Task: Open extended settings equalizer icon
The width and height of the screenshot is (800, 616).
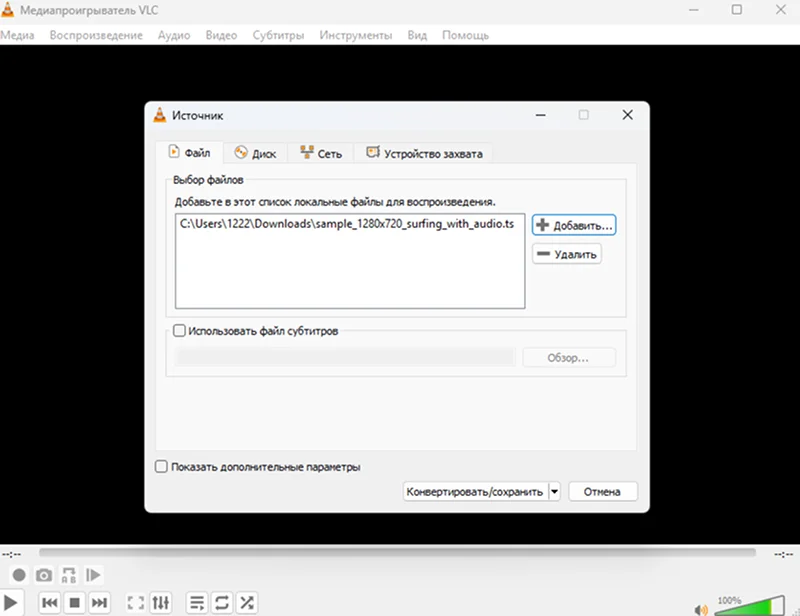Action: pyautogui.click(x=161, y=603)
